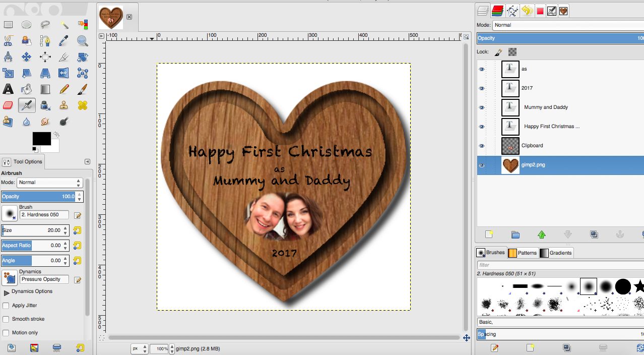The width and height of the screenshot is (644, 355).
Task: Pick the Zoom magnifier tool
Action: coord(83,41)
